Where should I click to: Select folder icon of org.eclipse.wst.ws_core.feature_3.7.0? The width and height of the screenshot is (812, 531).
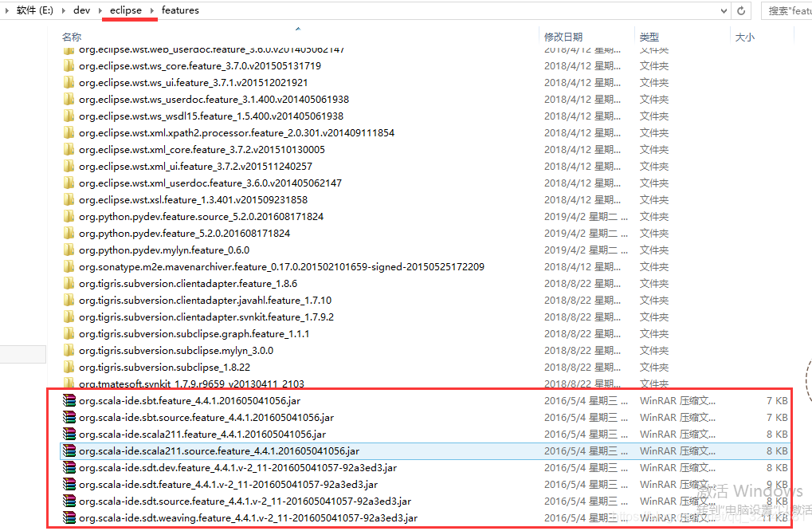[69, 66]
